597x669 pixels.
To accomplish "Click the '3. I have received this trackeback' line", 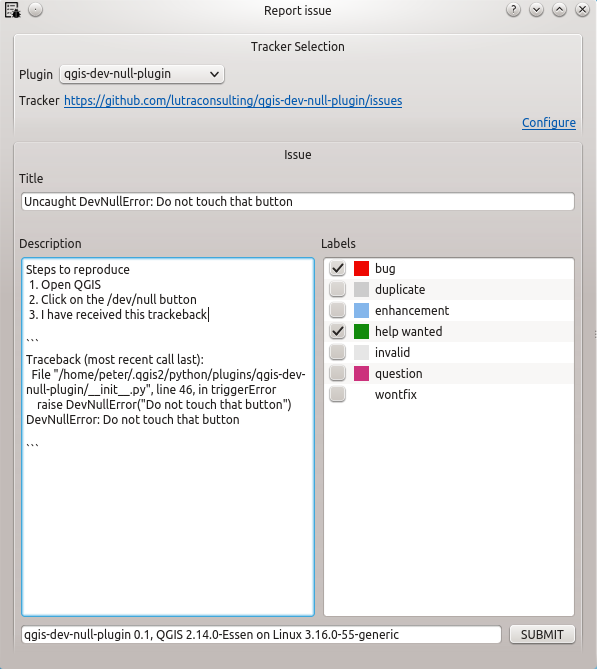I will coord(118,315).
